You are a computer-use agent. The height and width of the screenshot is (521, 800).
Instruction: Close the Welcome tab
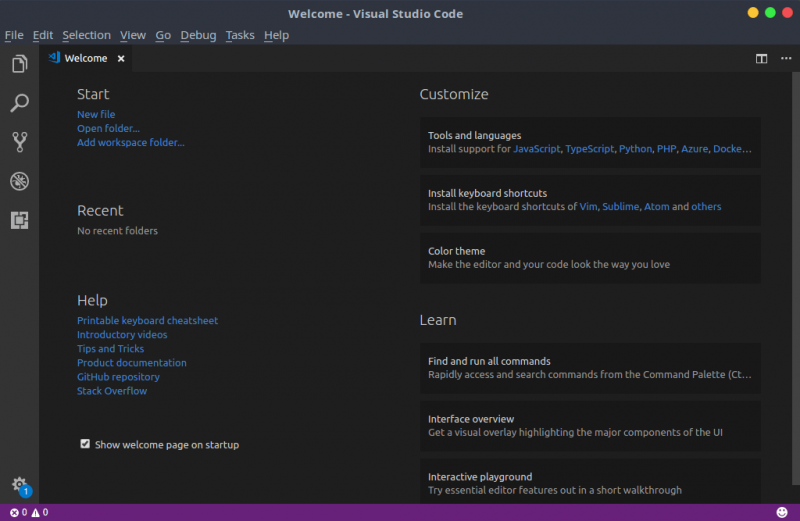click(121, 59)
